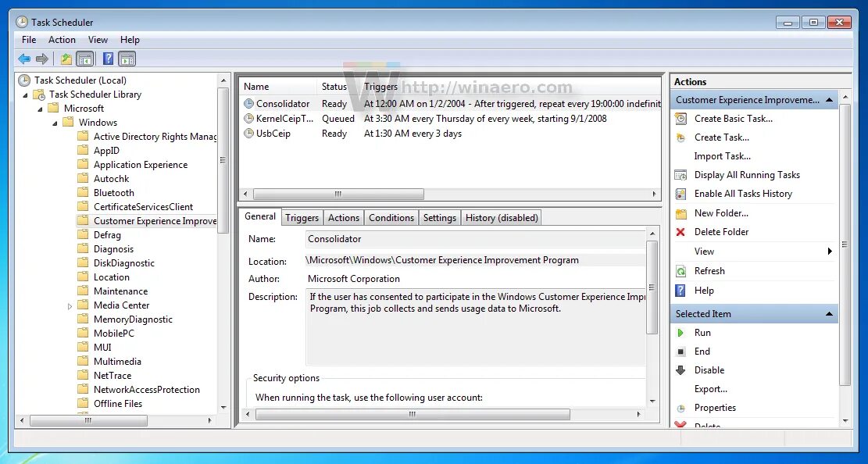Select the MemoryDiagnostic folder
The height and width of the screenshot is (464, 868).
pos(133,319)
